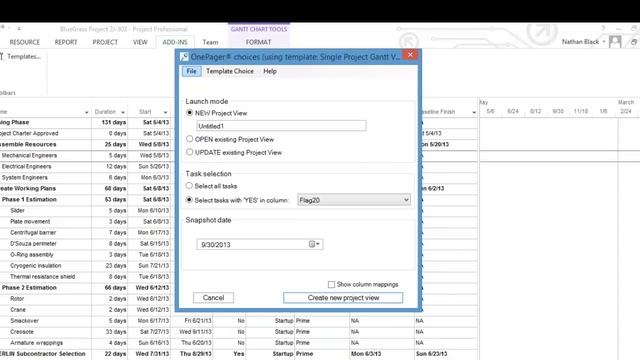The width and height of the screenshot is (640, 360).
Task: Open the Start column header dropdown arrow
Action: [165, 112]
